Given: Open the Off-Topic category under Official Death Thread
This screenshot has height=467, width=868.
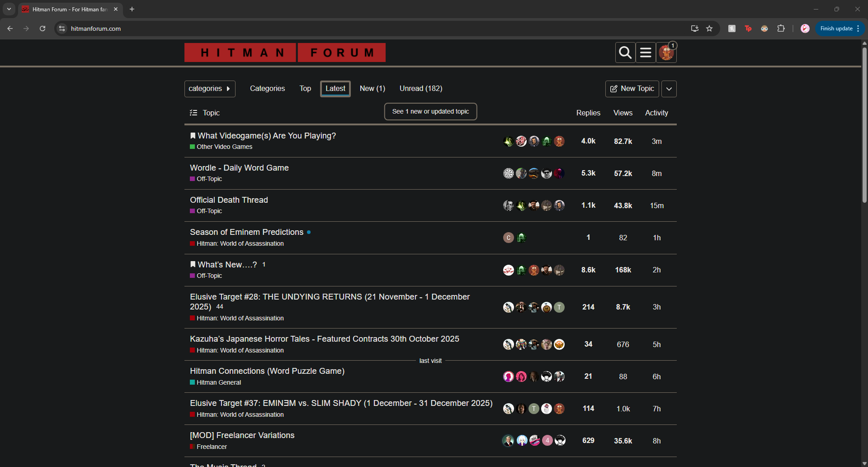Looking at the screenshot, I should [x=209, y=211].
